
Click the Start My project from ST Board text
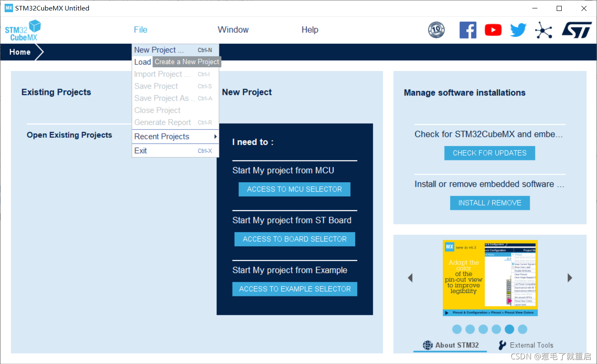point(292,220)
